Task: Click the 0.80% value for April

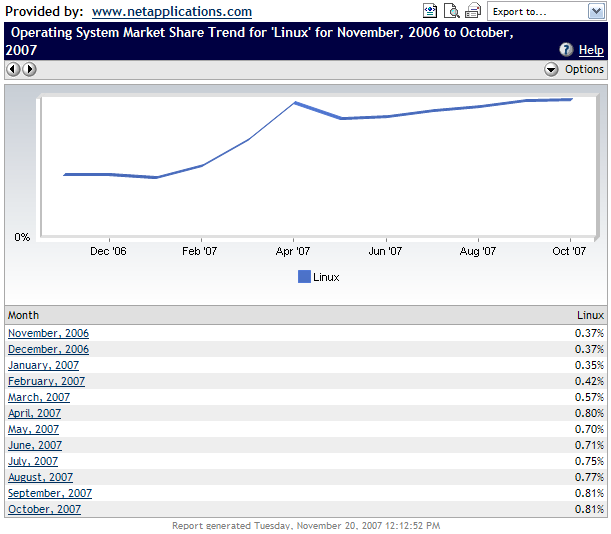Action: tap(589, 413)
